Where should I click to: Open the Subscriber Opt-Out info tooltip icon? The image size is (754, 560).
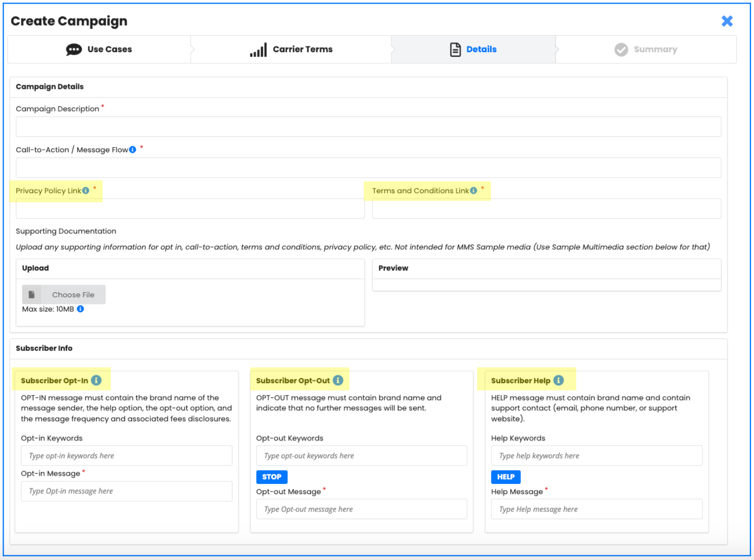[x=338, y=381]
